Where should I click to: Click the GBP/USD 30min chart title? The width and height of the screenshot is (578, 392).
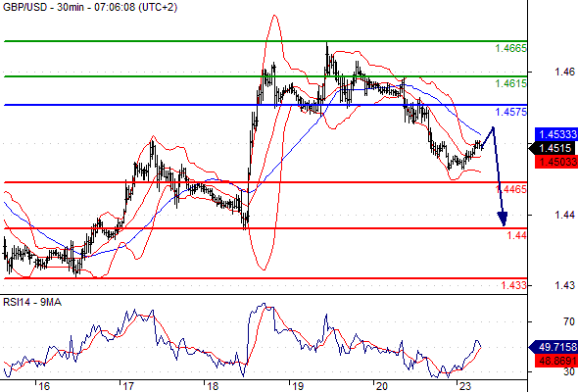90,7
